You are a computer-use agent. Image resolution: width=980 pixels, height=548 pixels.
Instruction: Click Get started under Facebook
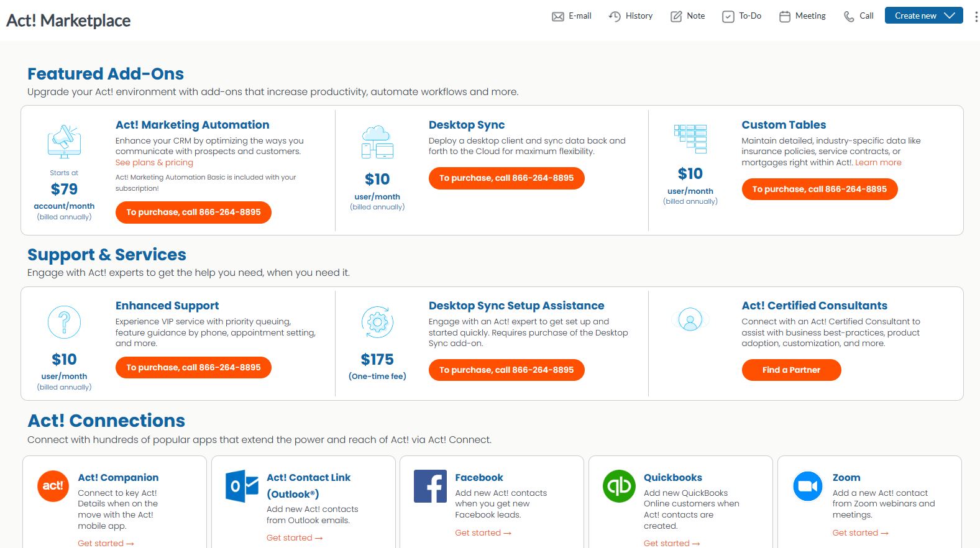483,533
